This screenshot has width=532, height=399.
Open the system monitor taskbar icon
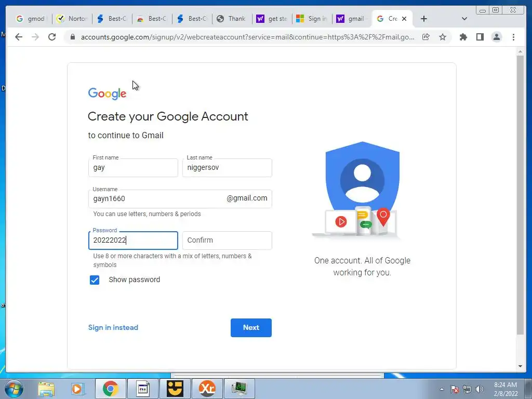click(x=240, y=389)
